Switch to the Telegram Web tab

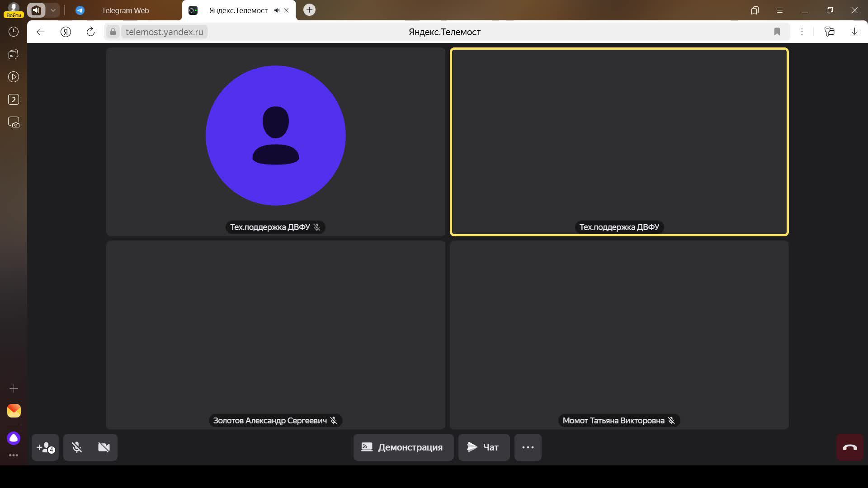point(125,10)
